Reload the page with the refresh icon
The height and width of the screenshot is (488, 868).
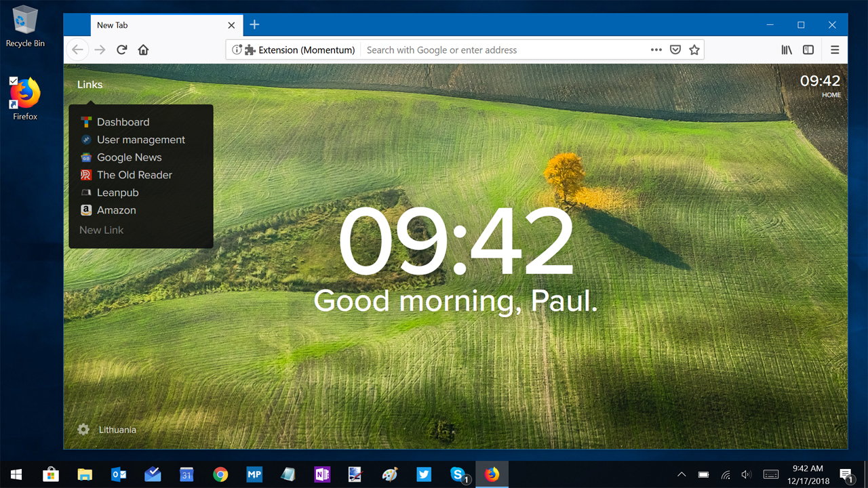[122, 49]
